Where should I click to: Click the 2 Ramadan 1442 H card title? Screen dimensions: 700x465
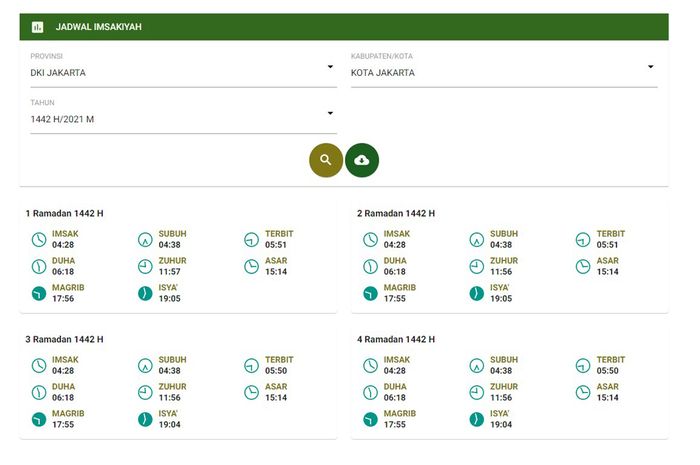coord(396,214)
